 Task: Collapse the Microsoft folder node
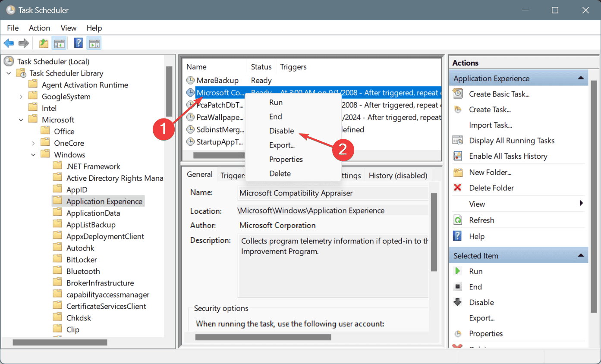pyautogui.click(x=21, y=120)
